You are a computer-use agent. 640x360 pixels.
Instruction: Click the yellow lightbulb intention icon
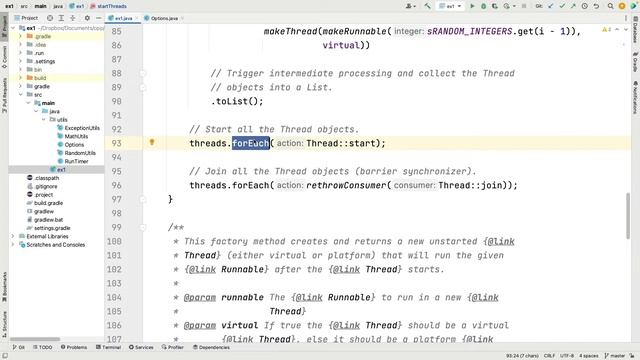click(x=152, y=142)
